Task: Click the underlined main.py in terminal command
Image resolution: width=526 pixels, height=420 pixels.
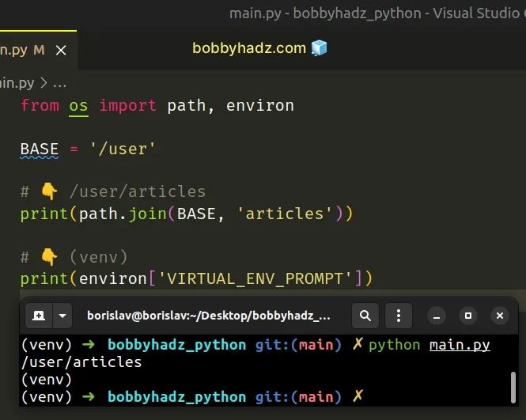Action: pyautogui.click(x=460, y=345)
